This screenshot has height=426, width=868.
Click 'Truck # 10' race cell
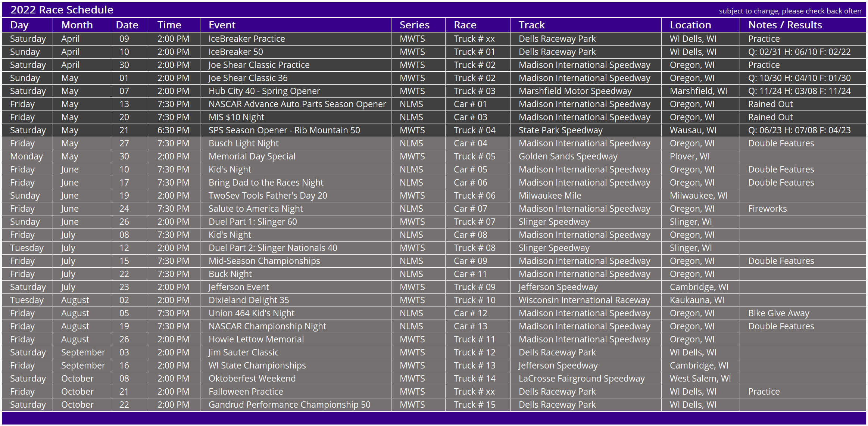tap(475, 300)
